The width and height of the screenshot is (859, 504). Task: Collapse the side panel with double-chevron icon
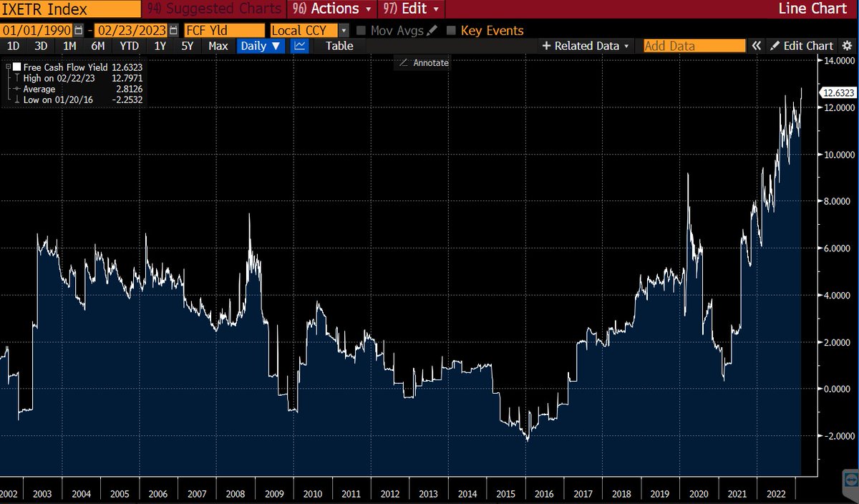(756, 45)
